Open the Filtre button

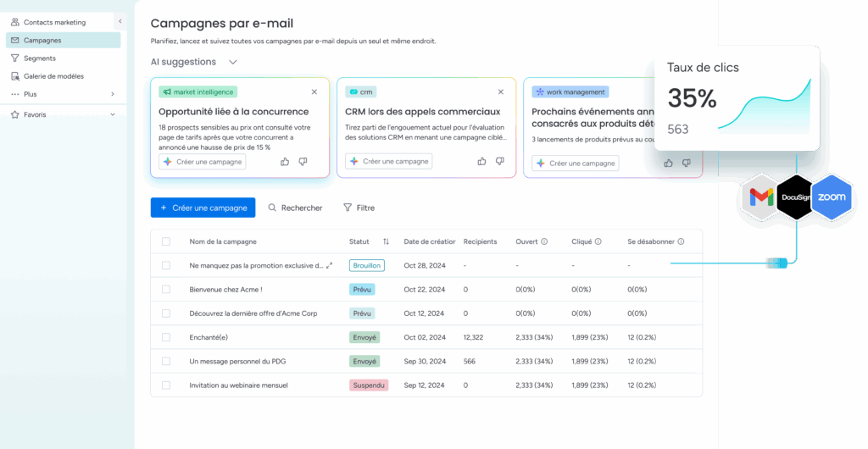click(x=359, y=208)
